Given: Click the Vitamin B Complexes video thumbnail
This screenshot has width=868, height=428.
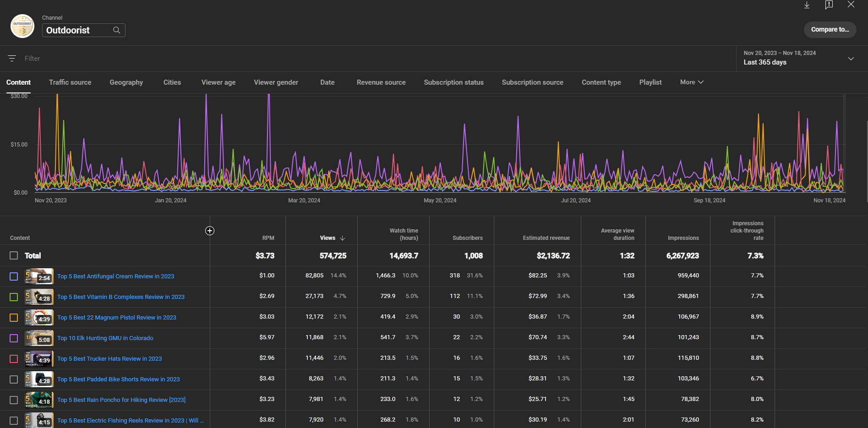Looking at the screenshot, I should tap(39, 297).
